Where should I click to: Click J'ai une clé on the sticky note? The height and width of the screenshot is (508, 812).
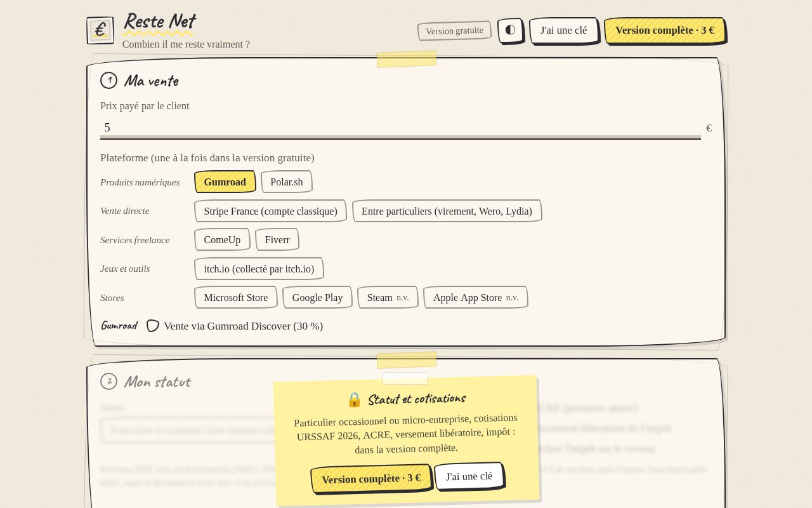(469, 476)
